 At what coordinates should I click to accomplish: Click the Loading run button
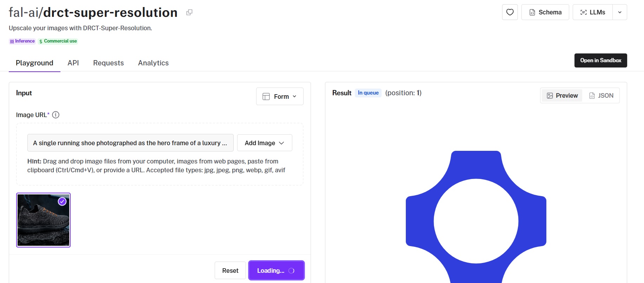pos(276,271)
